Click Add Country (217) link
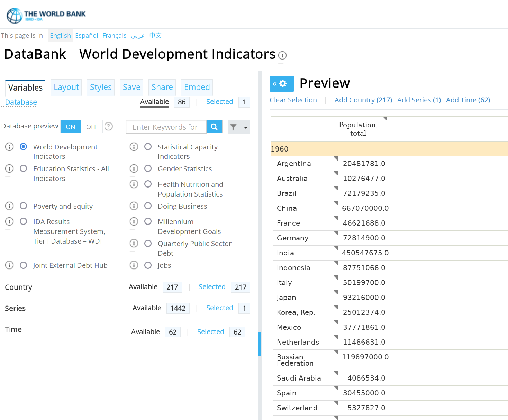Screen dimensions: 508x420 tap(363, 100)
